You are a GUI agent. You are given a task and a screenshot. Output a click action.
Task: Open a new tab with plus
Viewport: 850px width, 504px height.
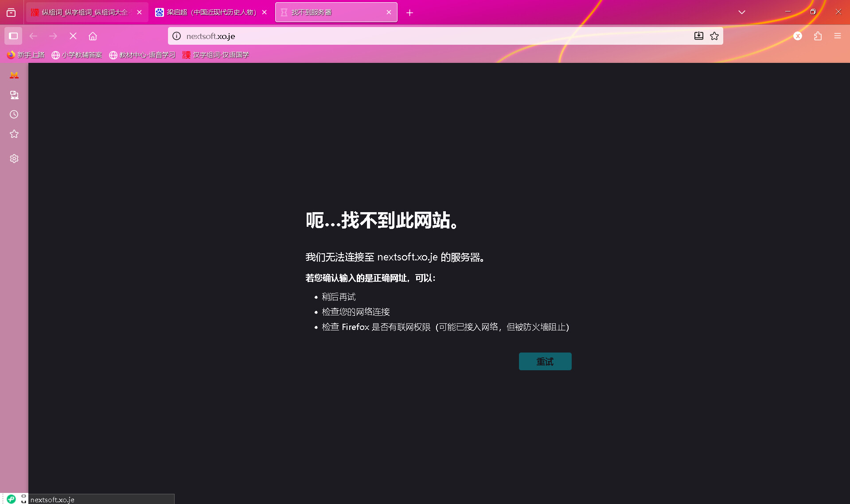click(409, 12)
